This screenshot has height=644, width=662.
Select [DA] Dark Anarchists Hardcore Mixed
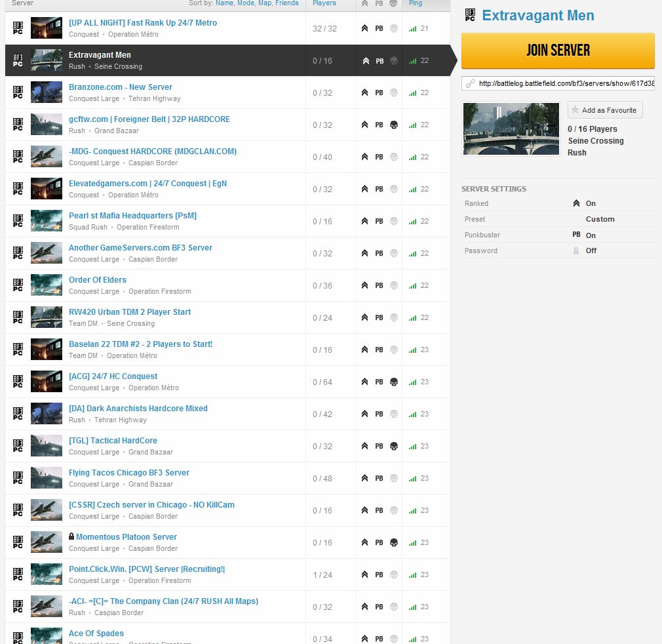[138, 409]
